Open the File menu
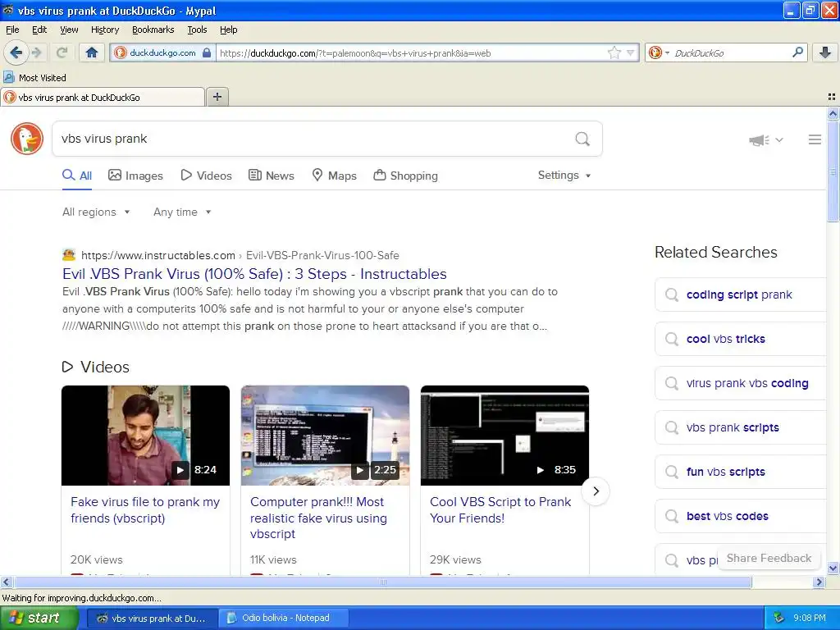840x630 pixels. tap(12, 30)
